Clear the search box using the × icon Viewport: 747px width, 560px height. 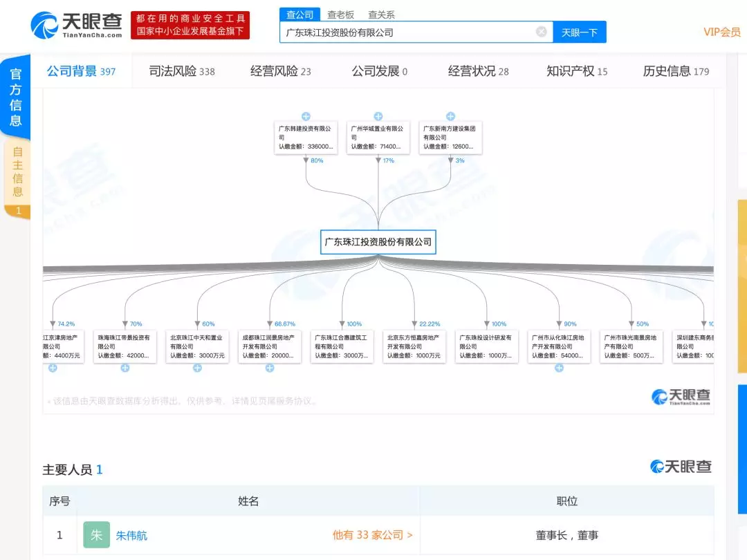[x=542, y=31]
